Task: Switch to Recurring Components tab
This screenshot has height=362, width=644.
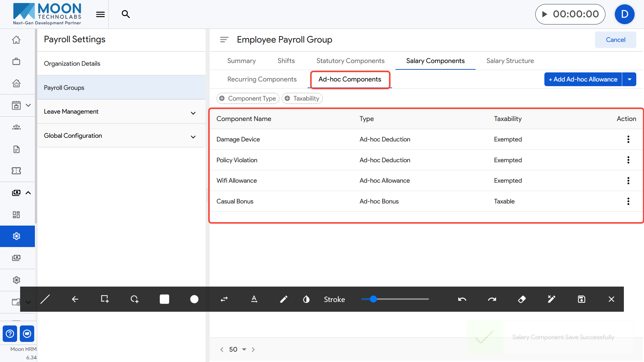Action: (x=262, y=79)
